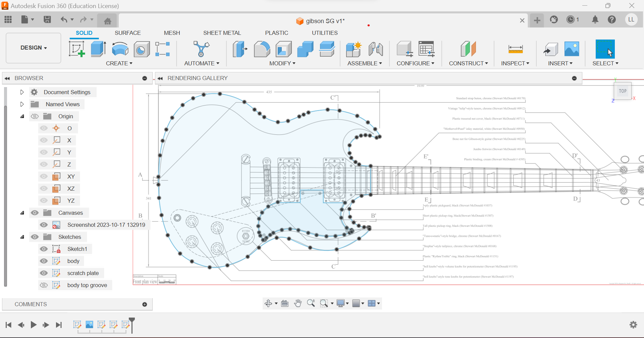Viewport: 644px width, 338px height.
Task: Click the Offset Plane construct icon
Action: [x=468, y=49]
